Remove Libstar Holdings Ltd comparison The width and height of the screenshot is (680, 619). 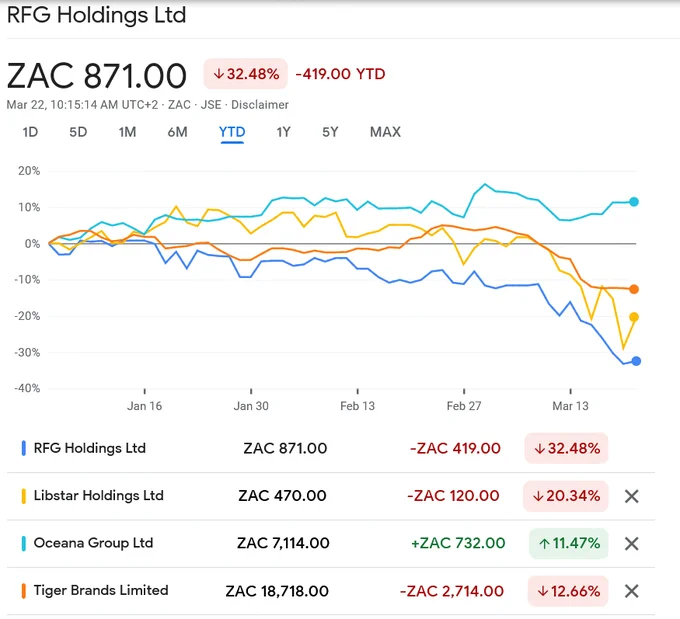click(x=631, y=496)
